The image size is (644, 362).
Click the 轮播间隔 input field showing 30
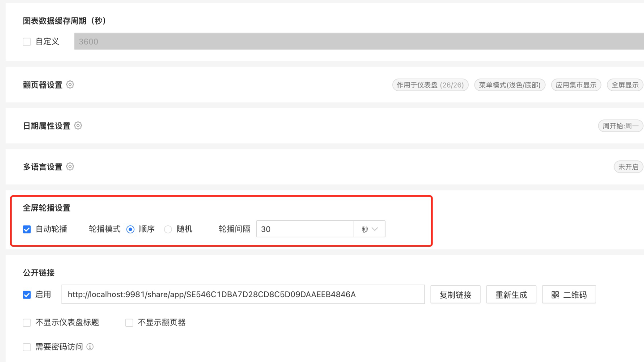click(305, 229)
